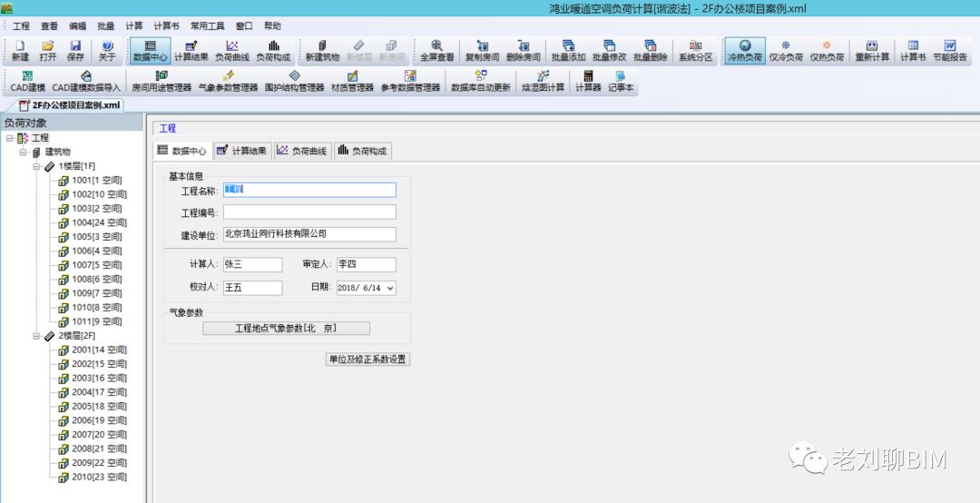This screenshot has height=503, width=980.
Task: Generate 计算书 from the toolbar
Action: tap(913, 51)
